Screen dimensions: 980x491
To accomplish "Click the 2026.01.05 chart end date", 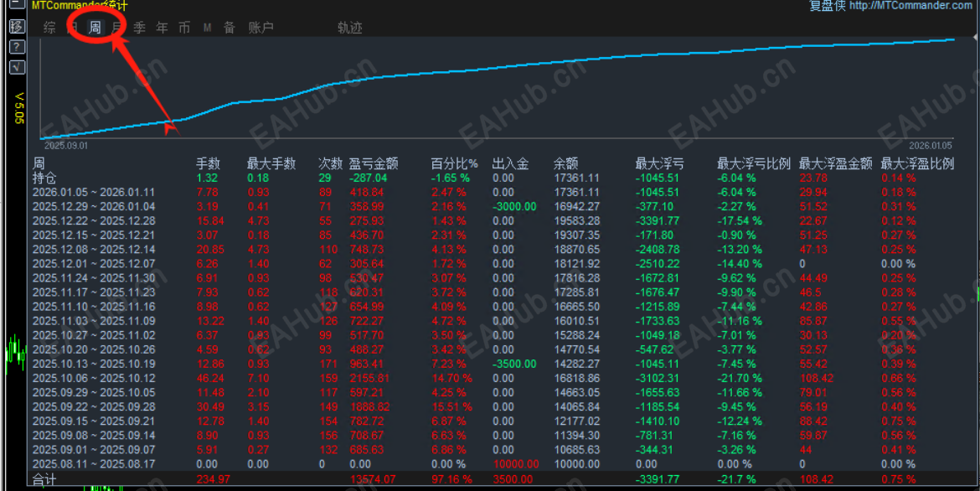I will (x=931, y=145).
